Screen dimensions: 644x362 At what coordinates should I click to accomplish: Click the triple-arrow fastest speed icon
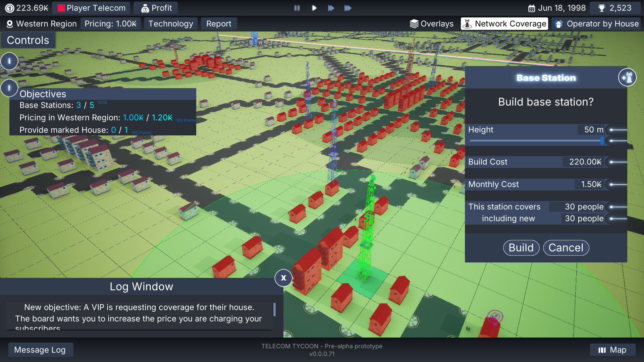[x=348, y=8]
